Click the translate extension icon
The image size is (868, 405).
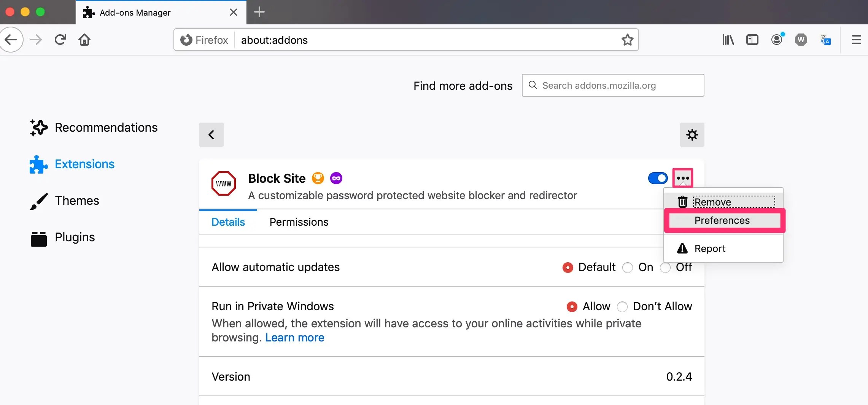(x=825, y=40)
